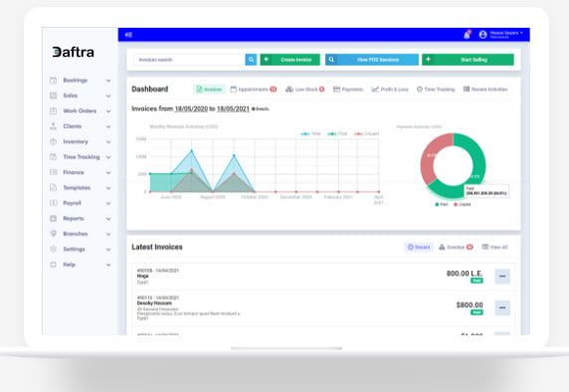Collapse sidebar using the header menu icon

(128, 35)
